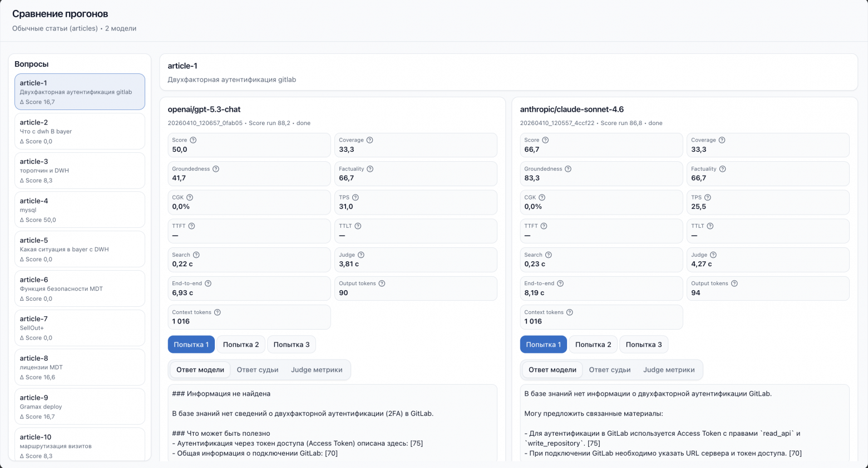Open article-10 маршрутизация визитов question
The width and height of the screenshot is (868, 468).
point(80,445)
